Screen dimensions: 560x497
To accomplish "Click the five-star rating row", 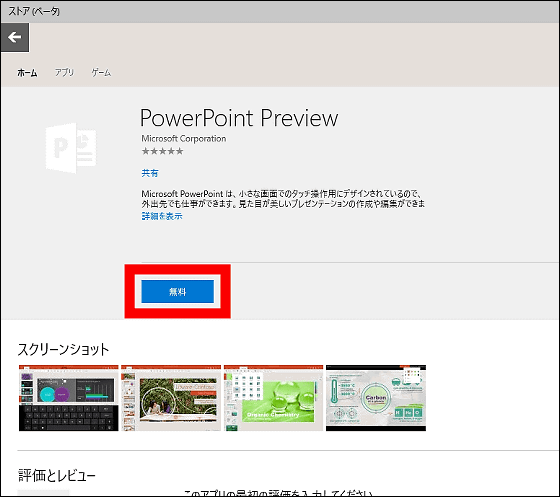I will coord(162,151).
